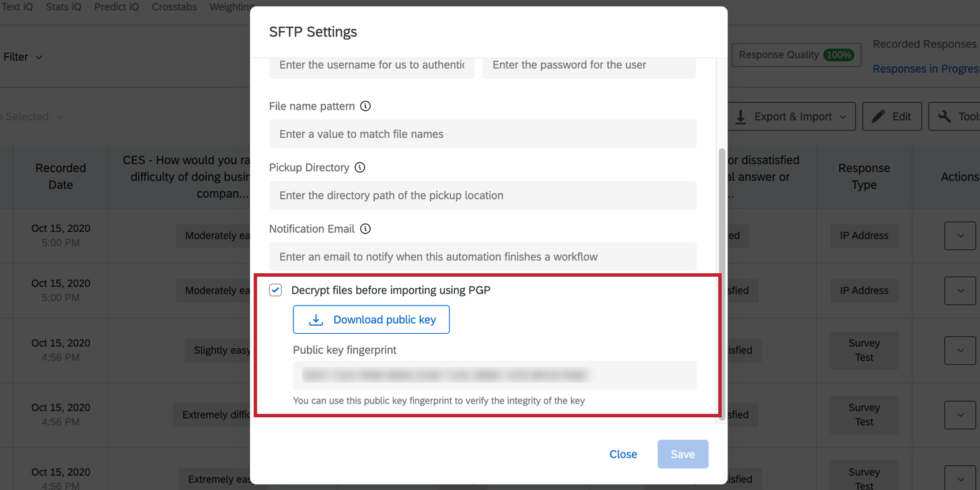Click the wrench icon on the Tools button

tap(946, 116)
